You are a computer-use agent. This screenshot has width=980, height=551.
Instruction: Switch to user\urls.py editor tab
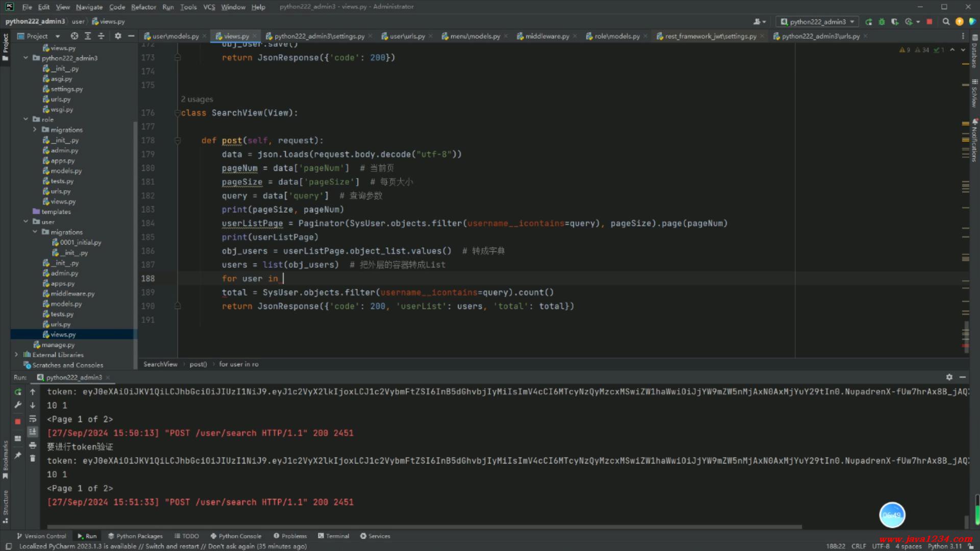point(407,36)
